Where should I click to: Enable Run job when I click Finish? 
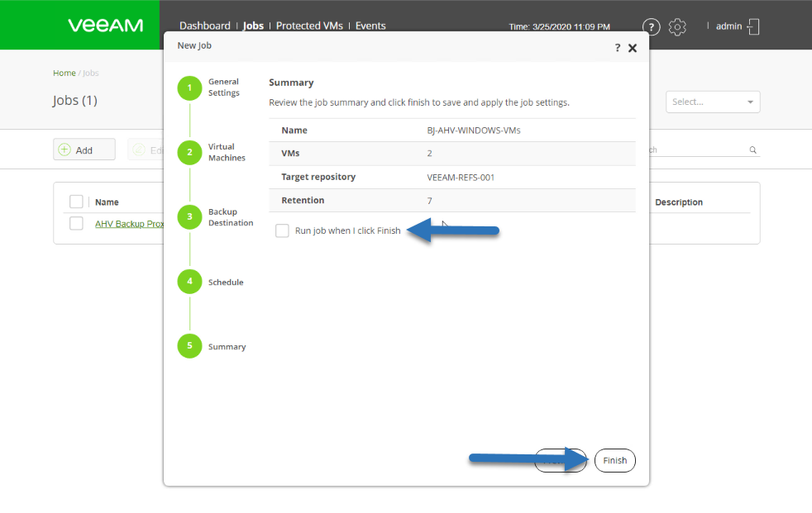(x=282, y=230)
